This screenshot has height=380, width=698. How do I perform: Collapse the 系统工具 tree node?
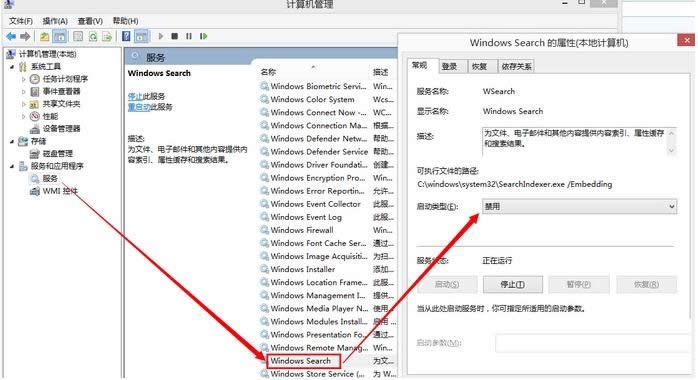tap(12, 67)
